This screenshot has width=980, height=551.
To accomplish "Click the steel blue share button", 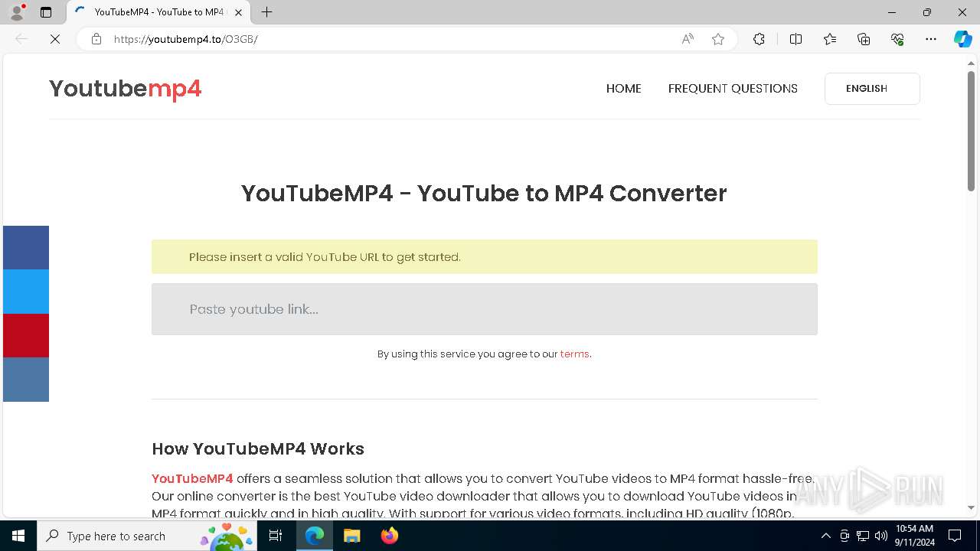I will (26, 380).
